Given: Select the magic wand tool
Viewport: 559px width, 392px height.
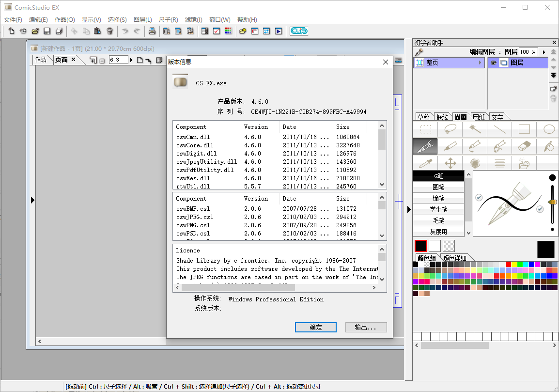Looking at the screenshot, I should click(475, 129).
